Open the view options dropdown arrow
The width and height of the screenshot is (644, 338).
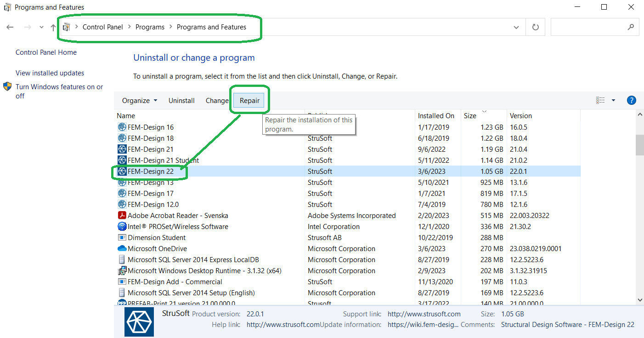613,100
